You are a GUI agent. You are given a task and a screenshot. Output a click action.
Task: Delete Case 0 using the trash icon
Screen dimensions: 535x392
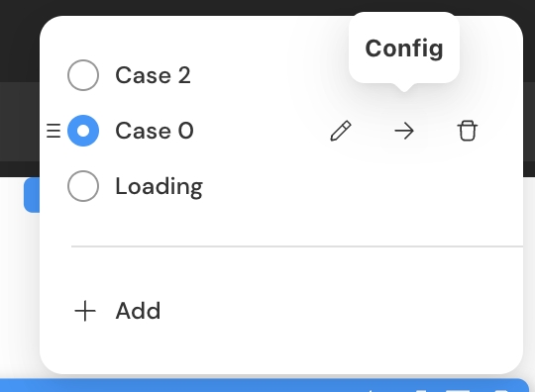(467, 131)
